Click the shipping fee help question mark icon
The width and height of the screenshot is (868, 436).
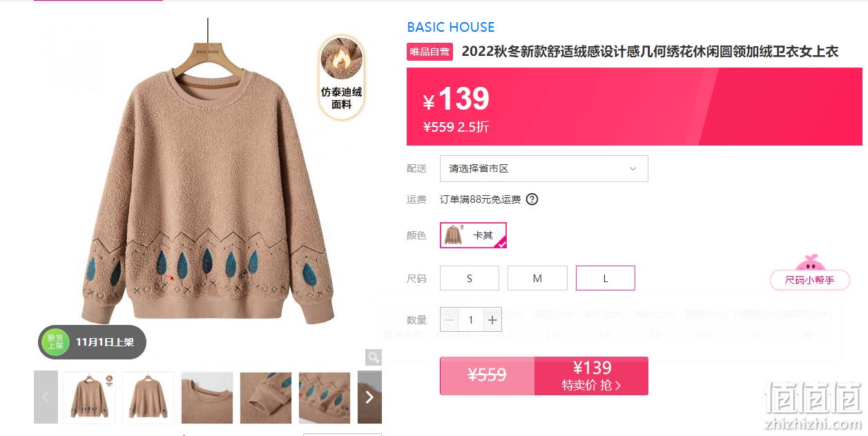532,199
